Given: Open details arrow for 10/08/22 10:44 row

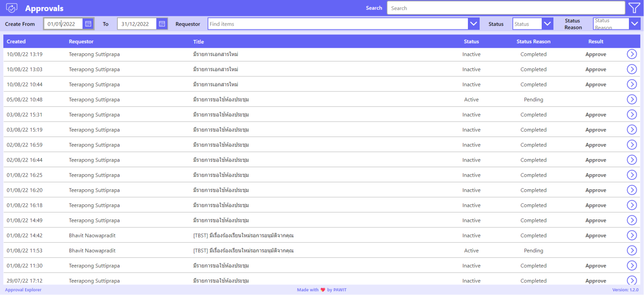Looking at the screenshot, I should click(x=632, y=84).
